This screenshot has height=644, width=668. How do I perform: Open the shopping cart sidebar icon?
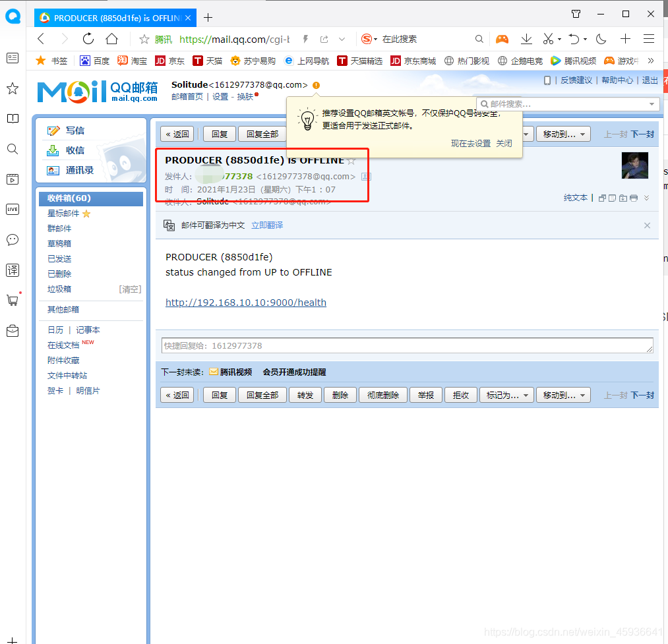(x=13, y=301)
